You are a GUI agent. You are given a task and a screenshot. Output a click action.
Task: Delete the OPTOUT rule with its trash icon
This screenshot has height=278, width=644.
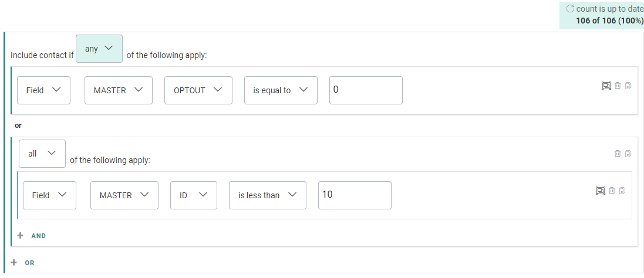click(618, 86)
